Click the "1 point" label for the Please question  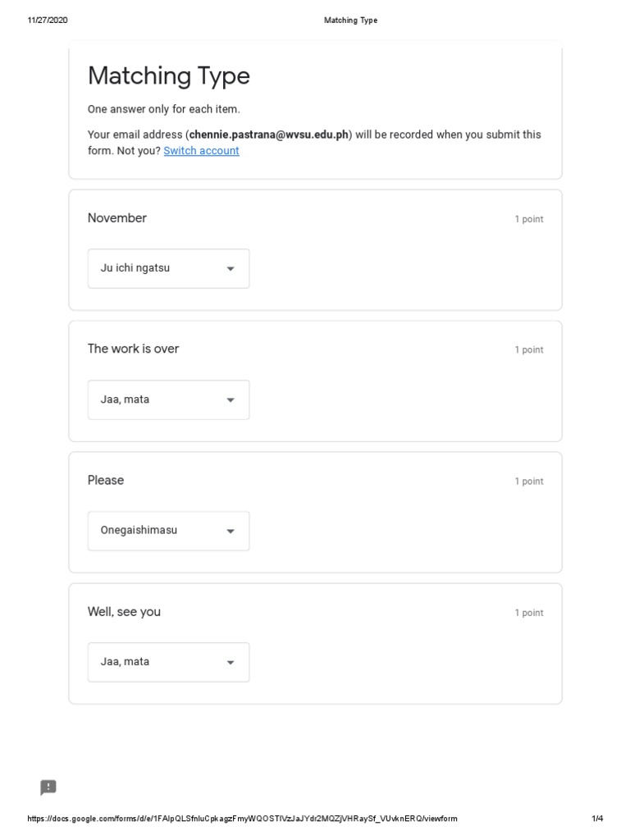pos(528,482)
